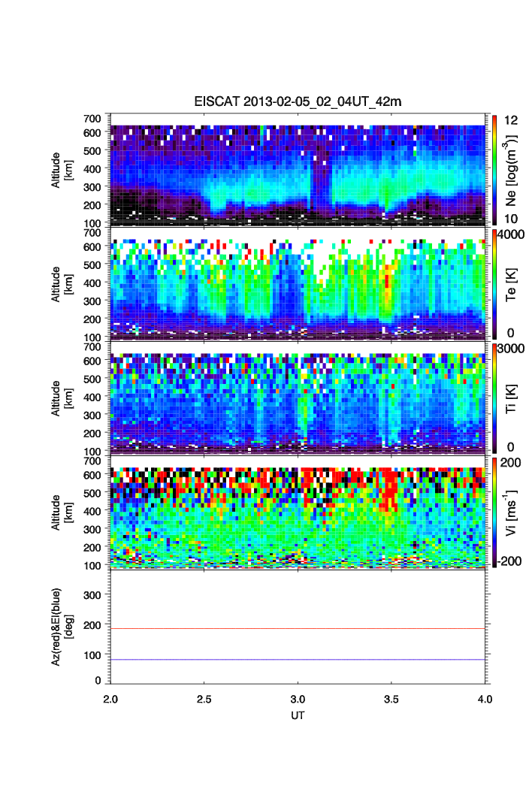The image size is (532, 798).
Task: Select the Vi [ms-1] colorbar label
Action: (x=510, y=513)
